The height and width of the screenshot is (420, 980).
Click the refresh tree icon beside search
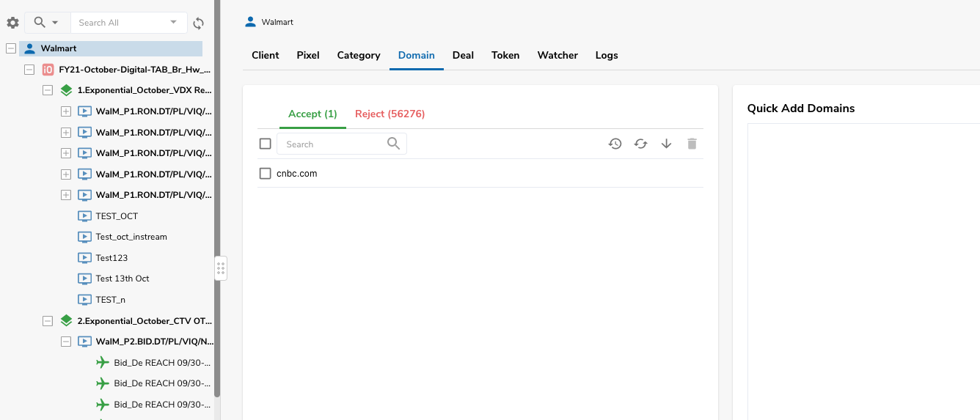pos(198,23)
